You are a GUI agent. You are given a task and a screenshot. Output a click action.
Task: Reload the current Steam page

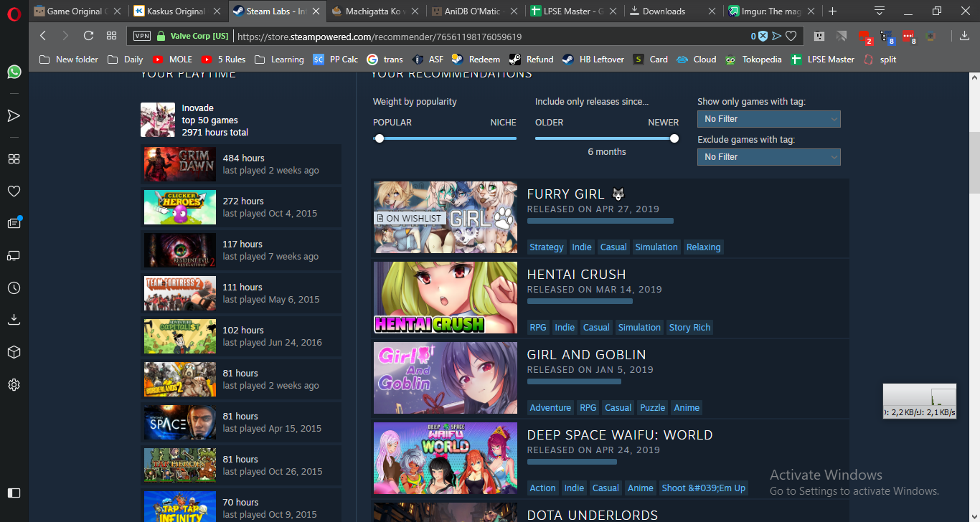pos(88,36)
